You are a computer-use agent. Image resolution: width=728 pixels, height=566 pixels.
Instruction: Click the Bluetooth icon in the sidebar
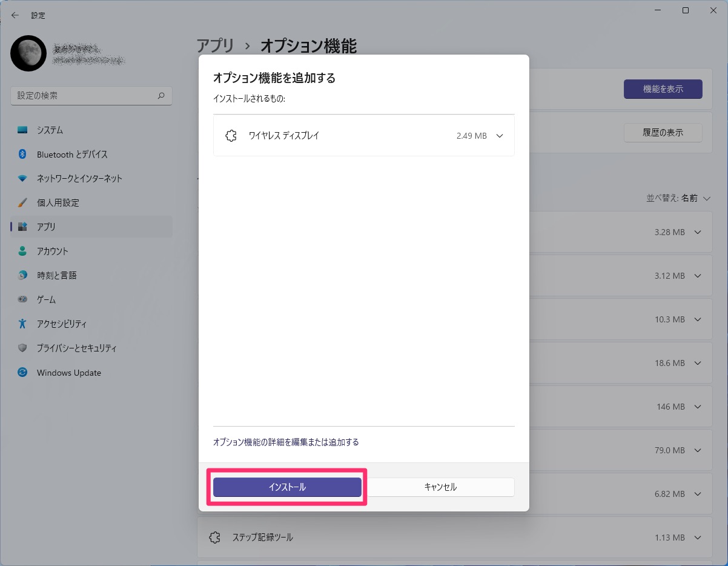point(22,155)
